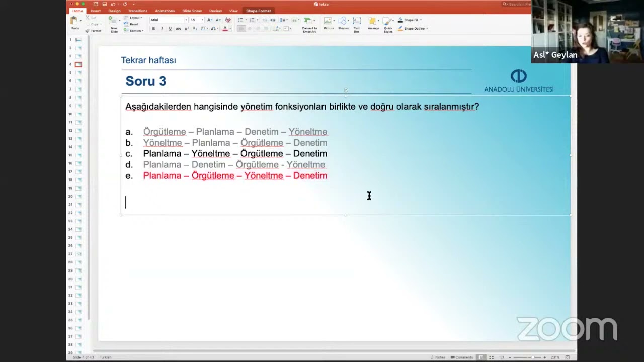The height and width of the screenshot is (362, 644).
Task: Open Quick Styles gallery
Action: click(388, 25)
